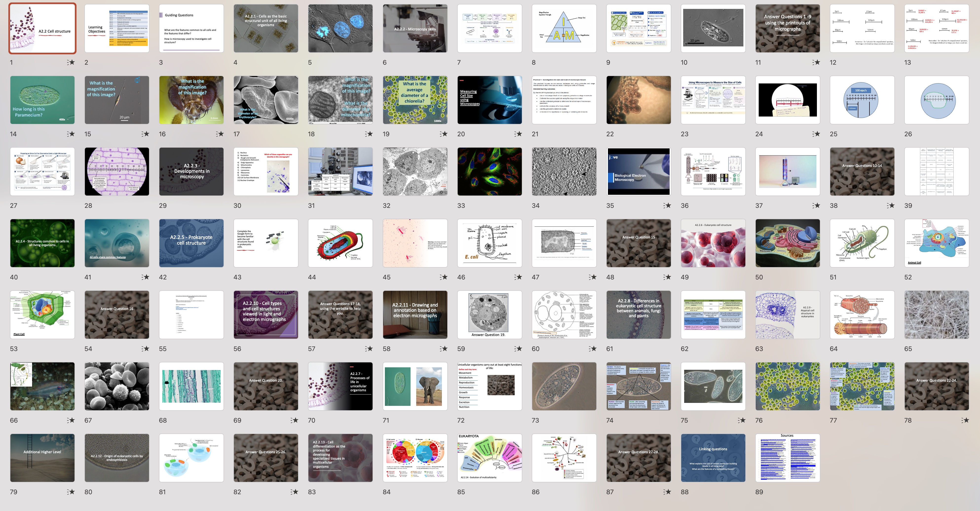Select the 'How long is this Paramecium?' slide
Image resolution: width=980 pixels, height=511 pixels.
click(42, 100)
